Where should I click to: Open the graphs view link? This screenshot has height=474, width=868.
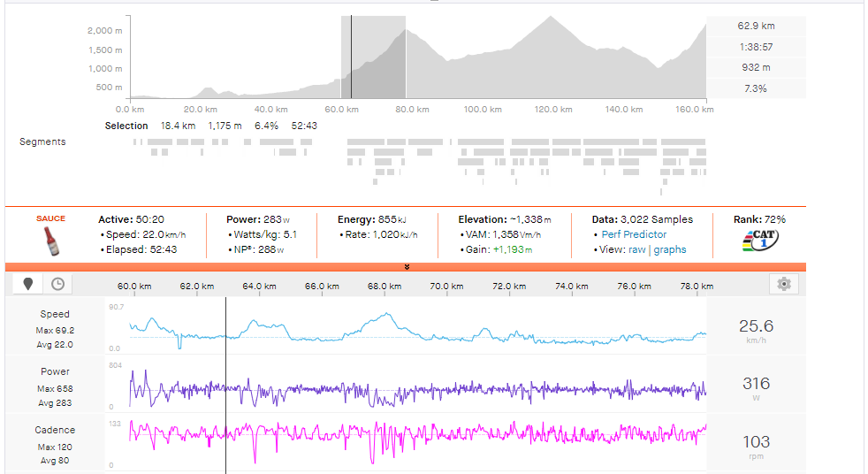[670, 249]
